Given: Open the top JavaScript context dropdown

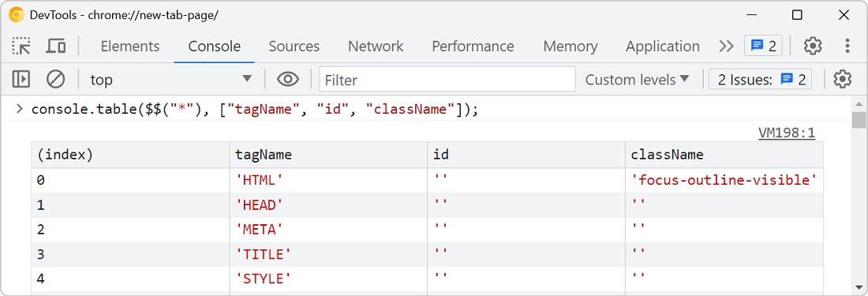Looking at the screenshot, I should tap(171, 80).
